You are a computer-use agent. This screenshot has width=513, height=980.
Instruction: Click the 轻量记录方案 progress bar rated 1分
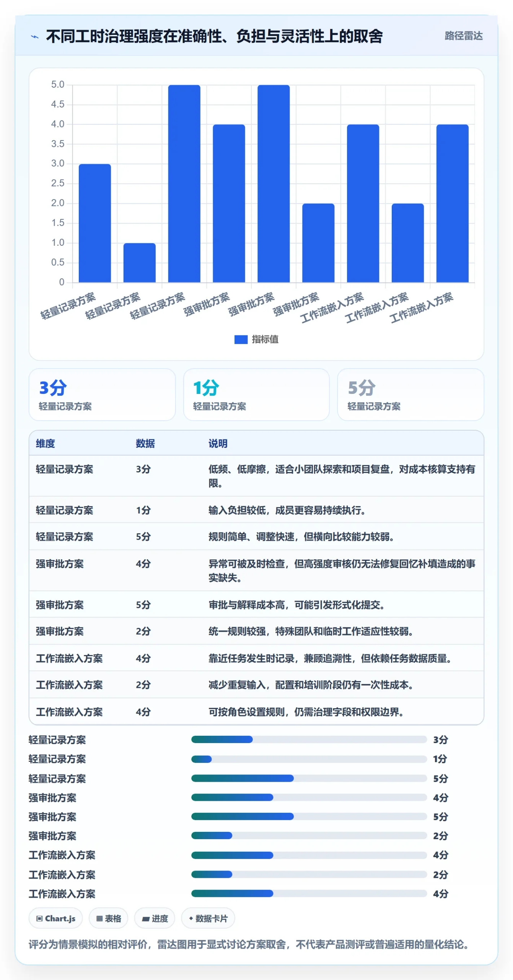click(x=309, y=759)
